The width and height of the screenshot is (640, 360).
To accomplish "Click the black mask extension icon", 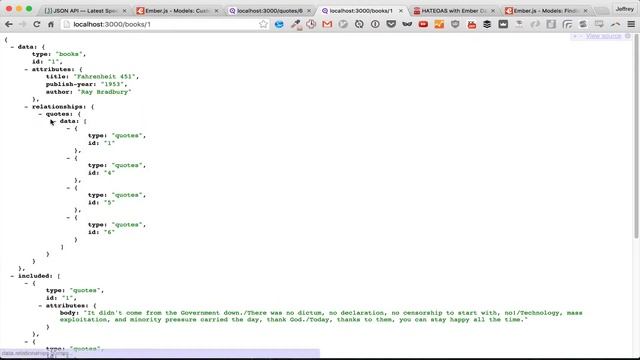I will [407, 24].
